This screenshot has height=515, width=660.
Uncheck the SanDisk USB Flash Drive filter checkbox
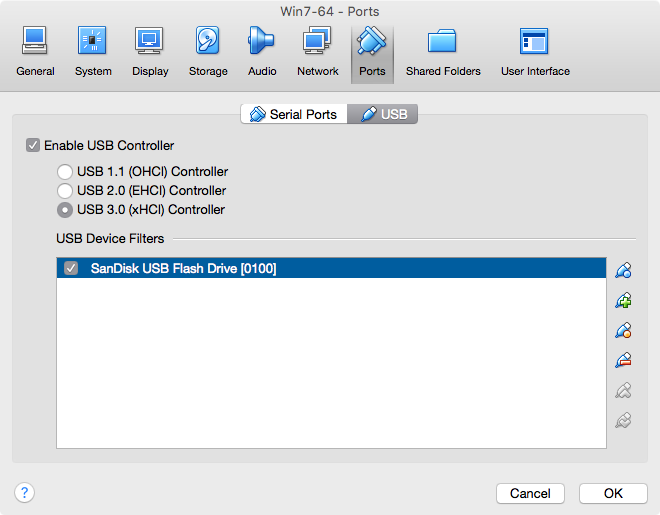(71, 268)
